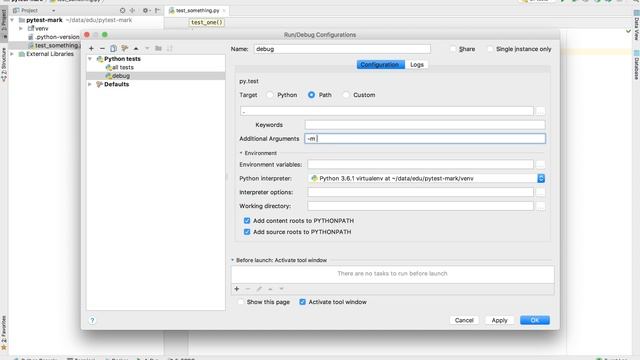The width and height of the screenshot is (640, 360).
Task: Select Path target radio button
Action: [311, 95]
